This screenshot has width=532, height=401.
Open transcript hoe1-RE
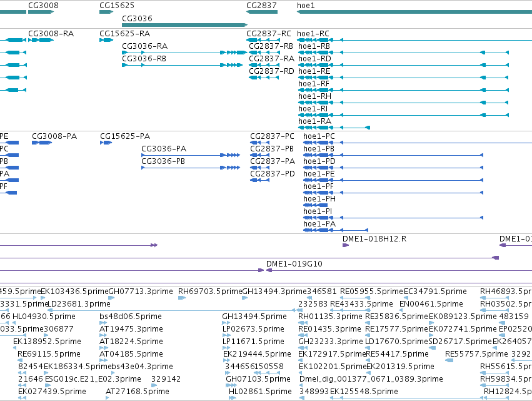[x=403, y=78]
